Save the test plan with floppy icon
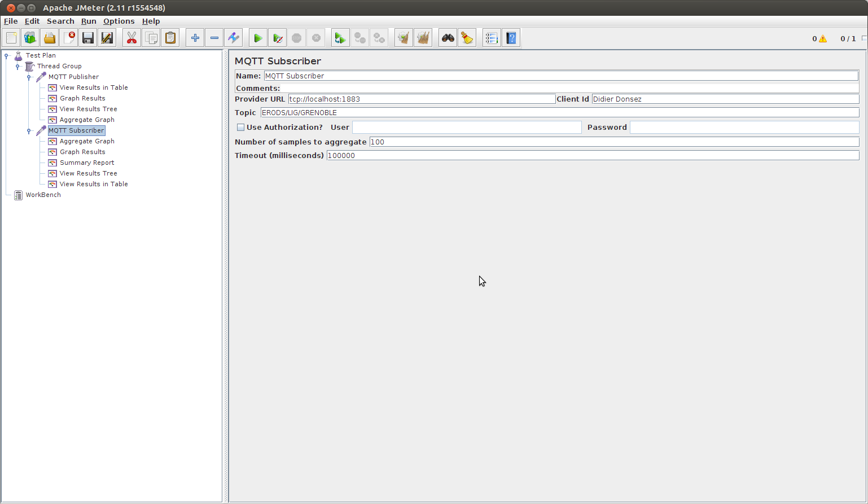This screenshot has height=504, width=868. pyautogui.click(x=88, y=38)
